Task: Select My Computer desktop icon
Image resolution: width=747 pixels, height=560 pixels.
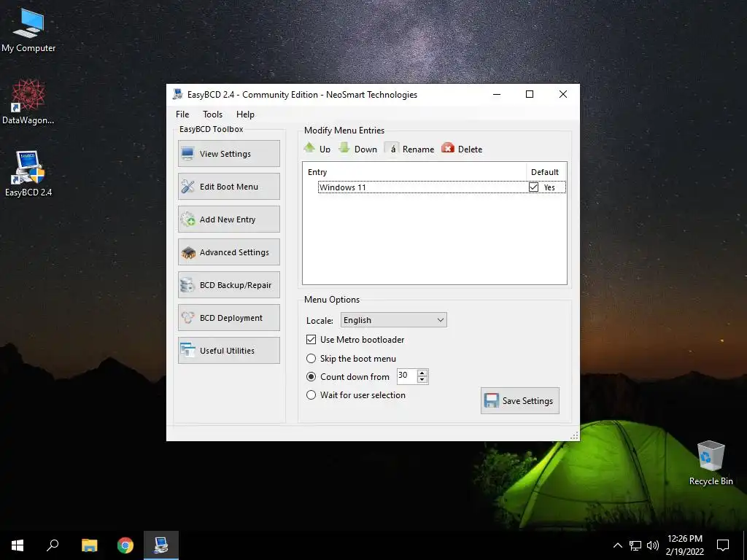Action: click(28, 30)
